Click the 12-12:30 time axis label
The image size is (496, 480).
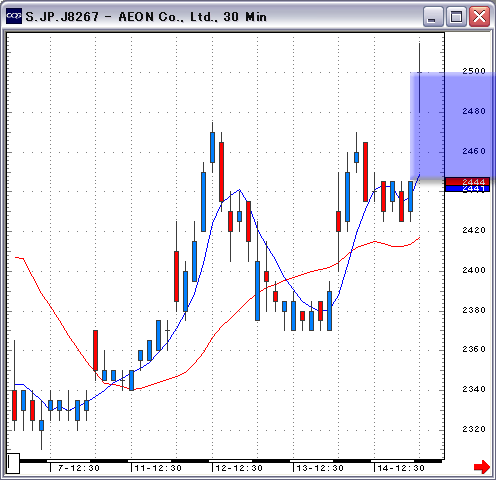(x=239, y=468)
